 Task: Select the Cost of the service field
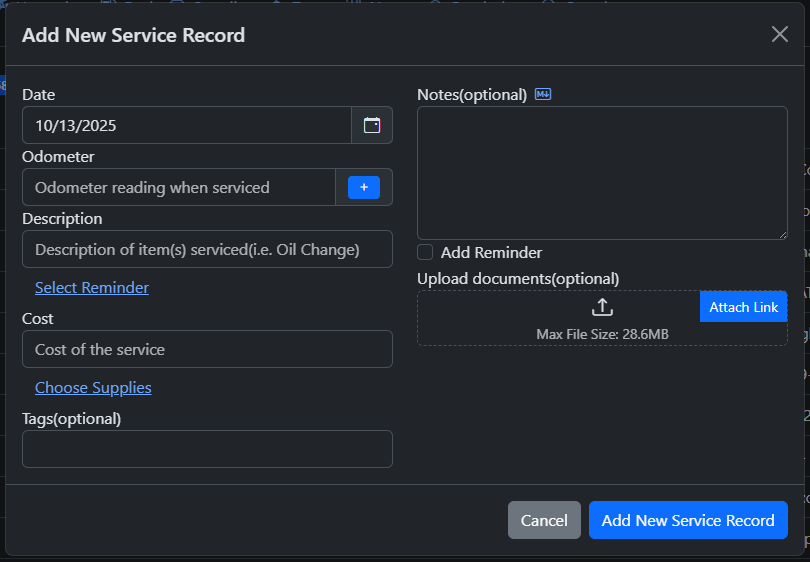[207, 349]
